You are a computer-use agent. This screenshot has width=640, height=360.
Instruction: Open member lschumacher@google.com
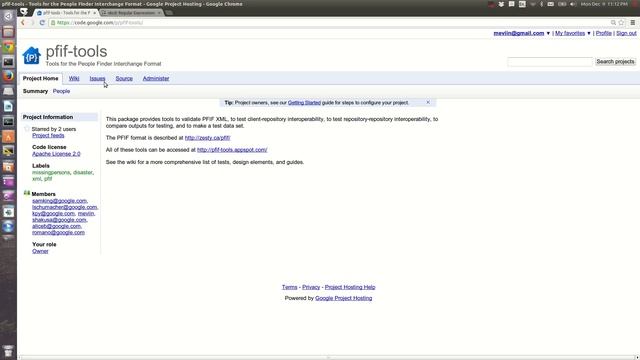[x=64, y=207]
